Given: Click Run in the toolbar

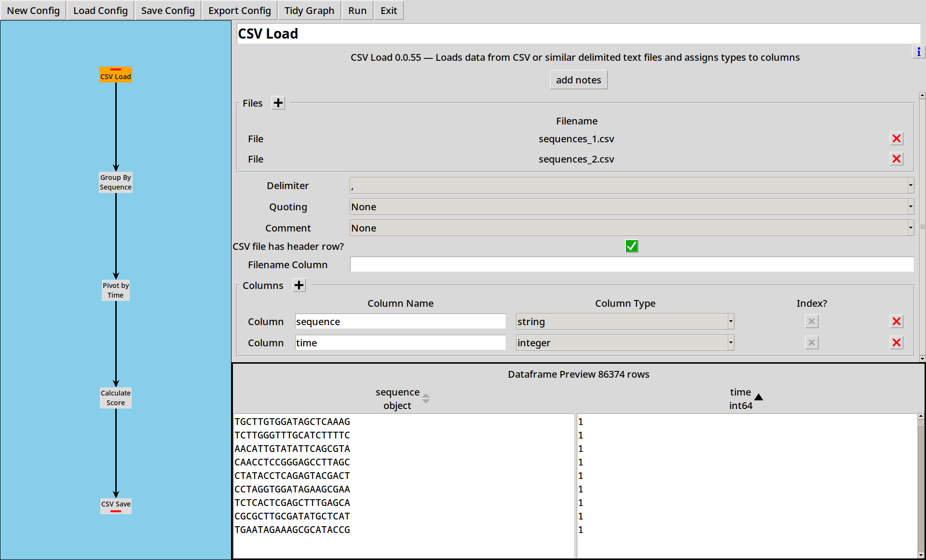Looking at the screenshot, I should click(x=357, y=11).
